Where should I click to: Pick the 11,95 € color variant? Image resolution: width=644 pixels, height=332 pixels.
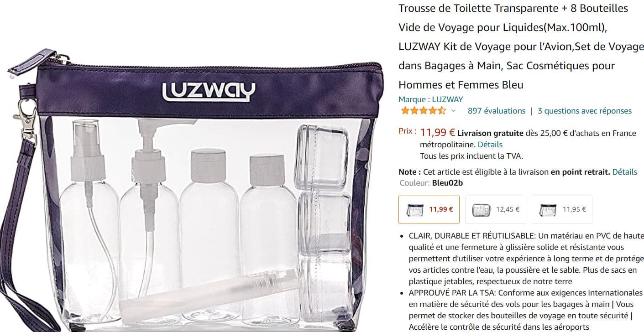tap(562, 209)
